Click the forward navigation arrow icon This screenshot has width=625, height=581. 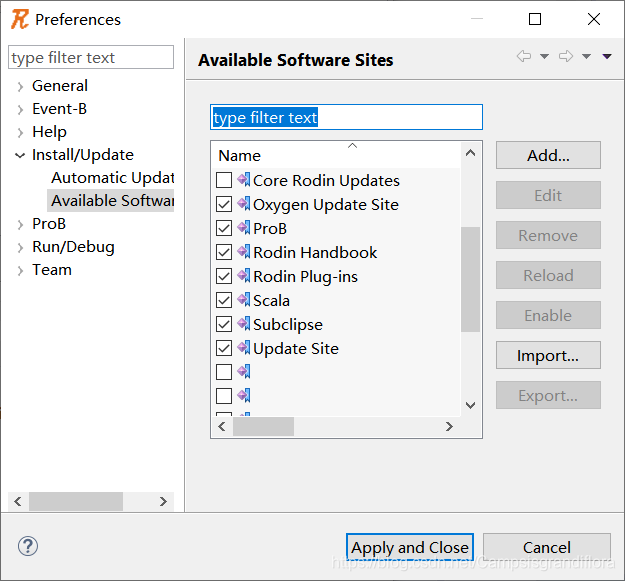pyautogui.click(x=566, y=56)
